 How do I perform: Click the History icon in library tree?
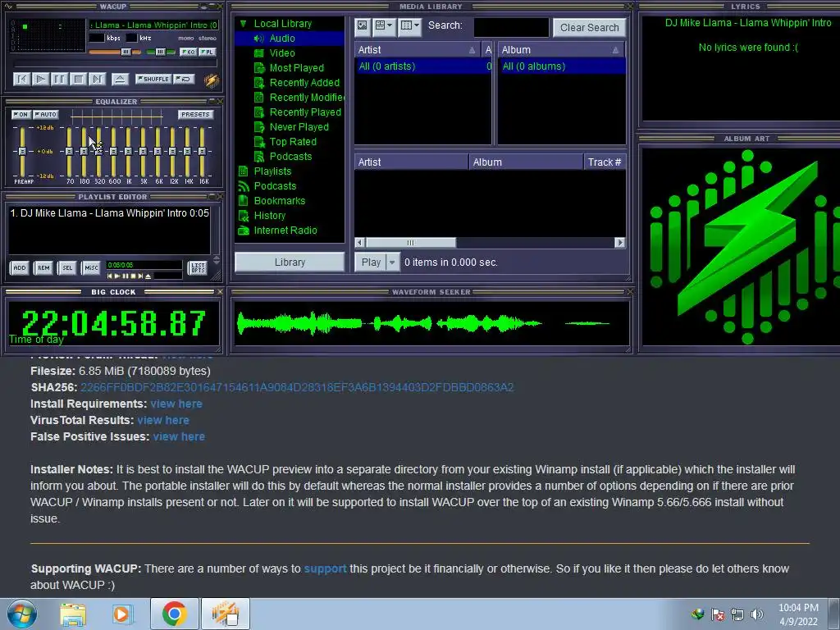243,216
